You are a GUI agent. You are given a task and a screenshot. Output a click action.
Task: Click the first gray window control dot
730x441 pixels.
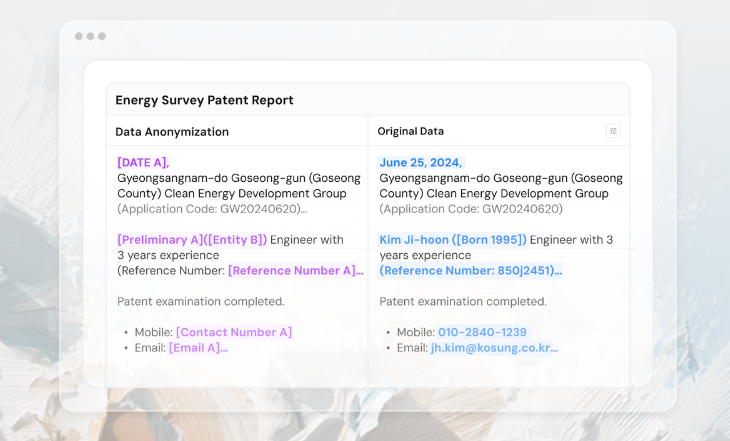coord(79,36)
